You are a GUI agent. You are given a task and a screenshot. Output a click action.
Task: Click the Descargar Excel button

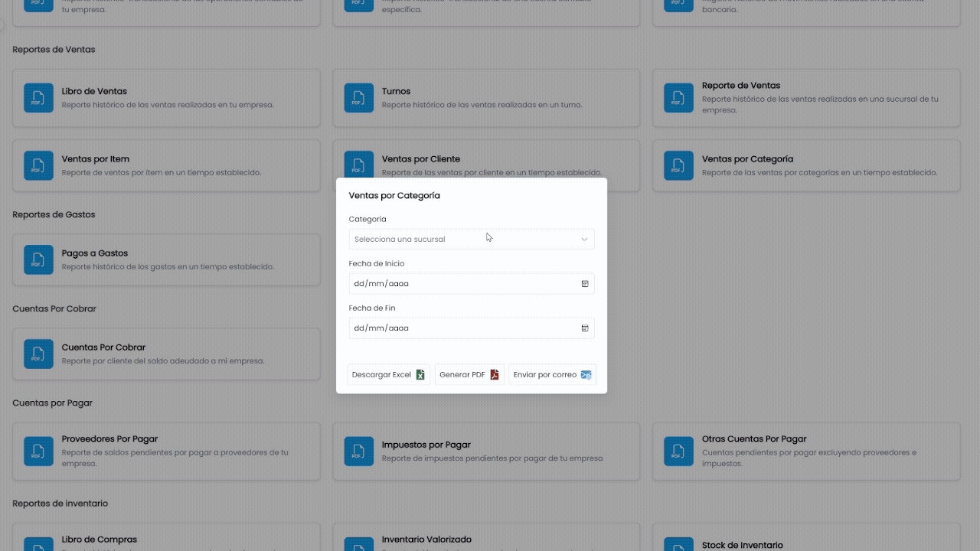pos(389,375)
